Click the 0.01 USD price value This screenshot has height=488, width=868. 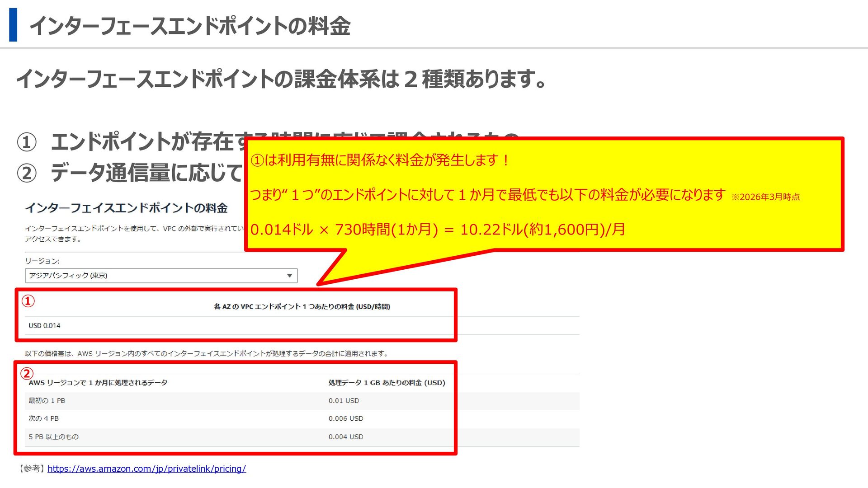tap(344, 401)
